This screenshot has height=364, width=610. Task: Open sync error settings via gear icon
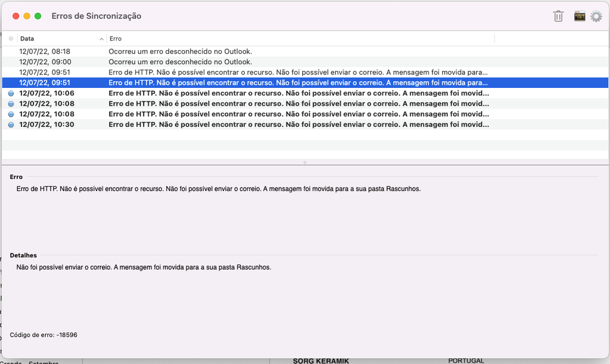(x=596, y=16)
